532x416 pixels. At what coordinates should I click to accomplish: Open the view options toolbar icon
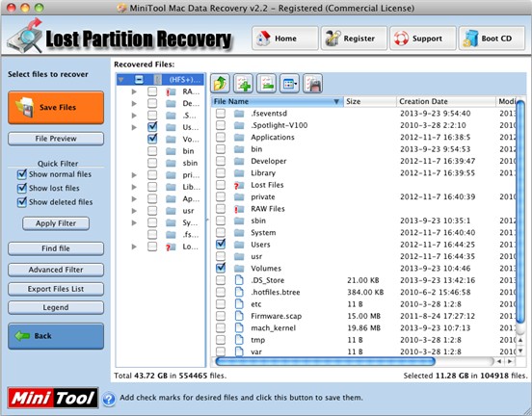pos(289,83)
